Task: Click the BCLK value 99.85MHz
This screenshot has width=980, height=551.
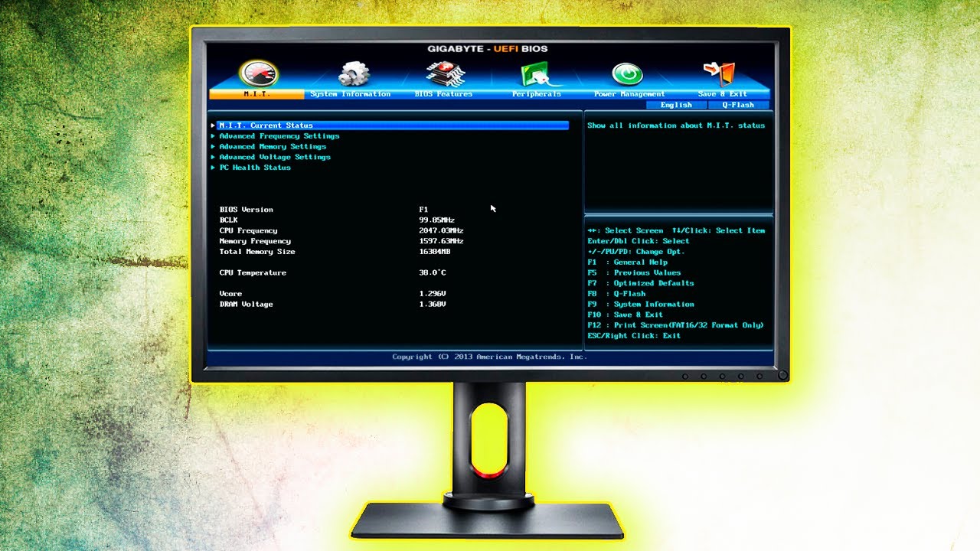Action: pos(436,220)
